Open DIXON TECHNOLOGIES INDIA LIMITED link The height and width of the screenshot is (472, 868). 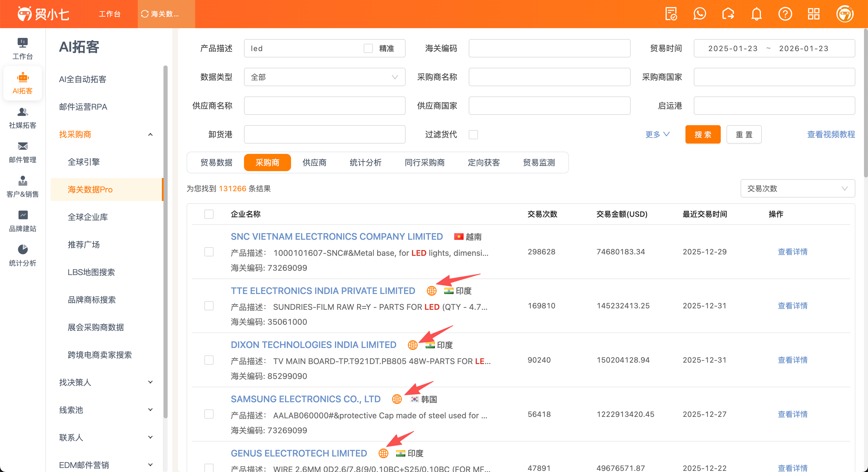coord(313,345)
